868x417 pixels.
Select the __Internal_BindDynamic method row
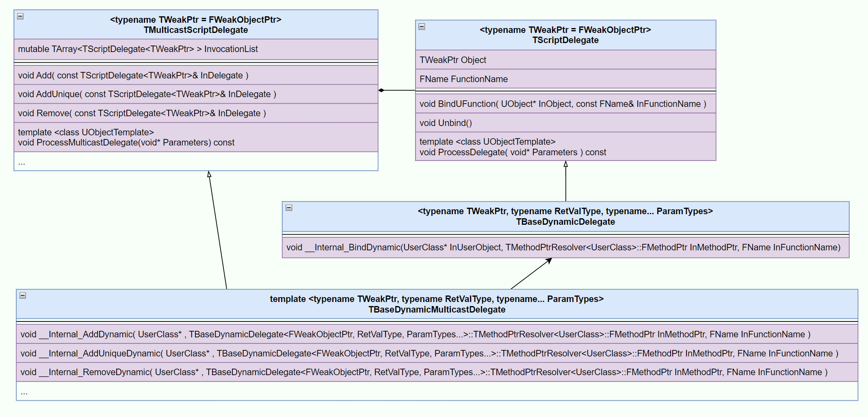(x=565, y=248)
